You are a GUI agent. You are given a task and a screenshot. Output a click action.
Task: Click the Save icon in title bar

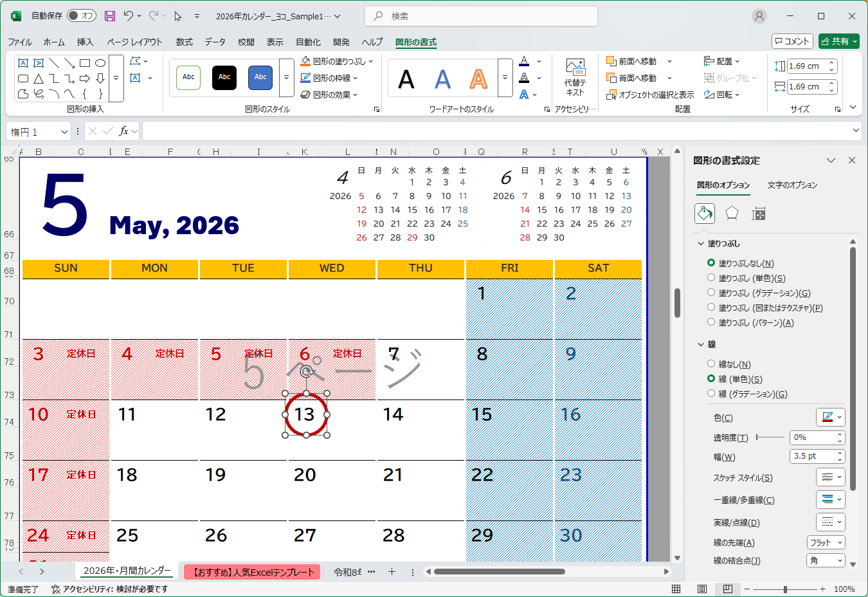[x=110, y=16]
